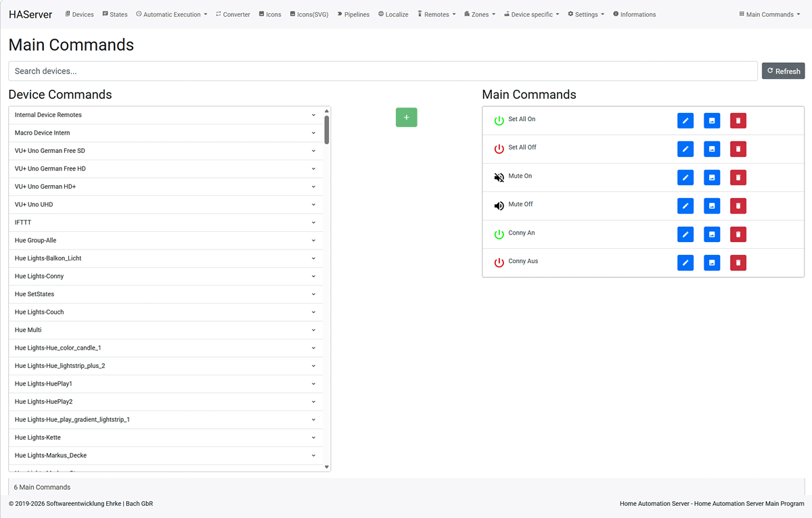The width and height of the screenshot is (812, 518).
Task: Expand Hue Lights-Markus_Decke
Action: click(166, 456)
